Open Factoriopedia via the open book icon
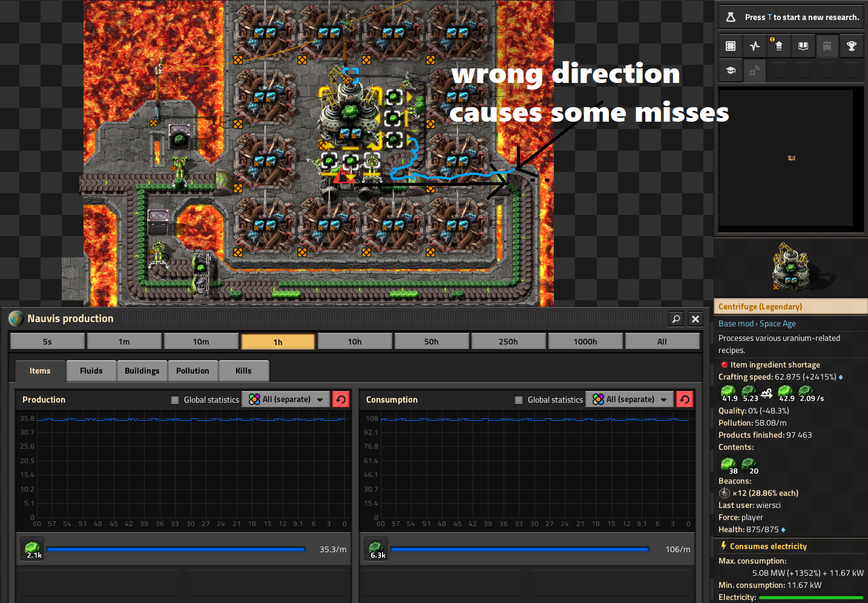Screen dimensions: 868x603 coord(803,46)
